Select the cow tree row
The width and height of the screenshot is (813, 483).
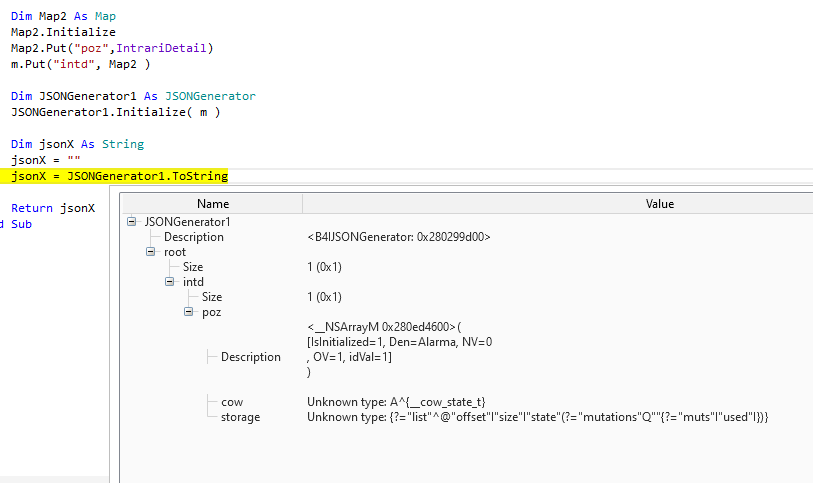[x=231, y=402]
